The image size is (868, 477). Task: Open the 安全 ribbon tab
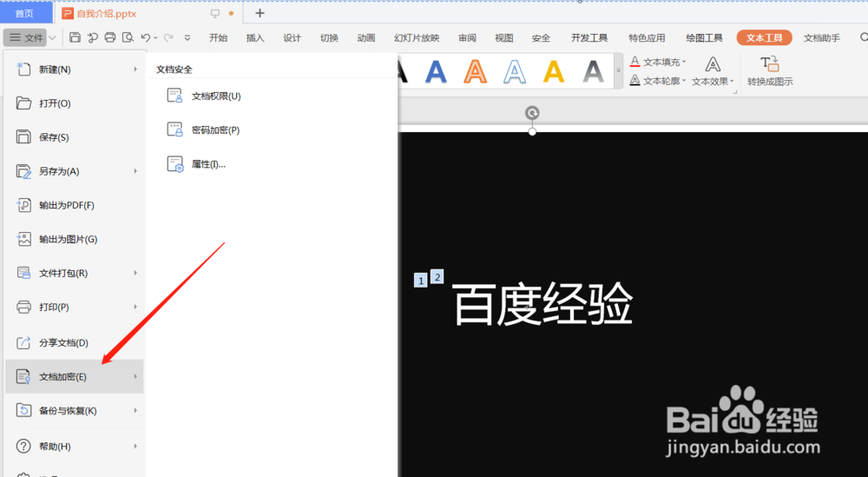[x=541, y=37]
